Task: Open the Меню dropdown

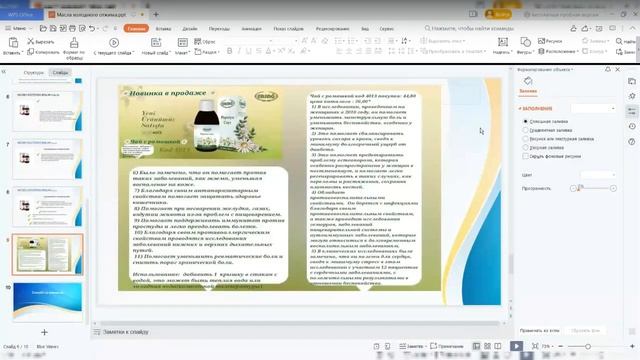Action: (x=18, y=29)
